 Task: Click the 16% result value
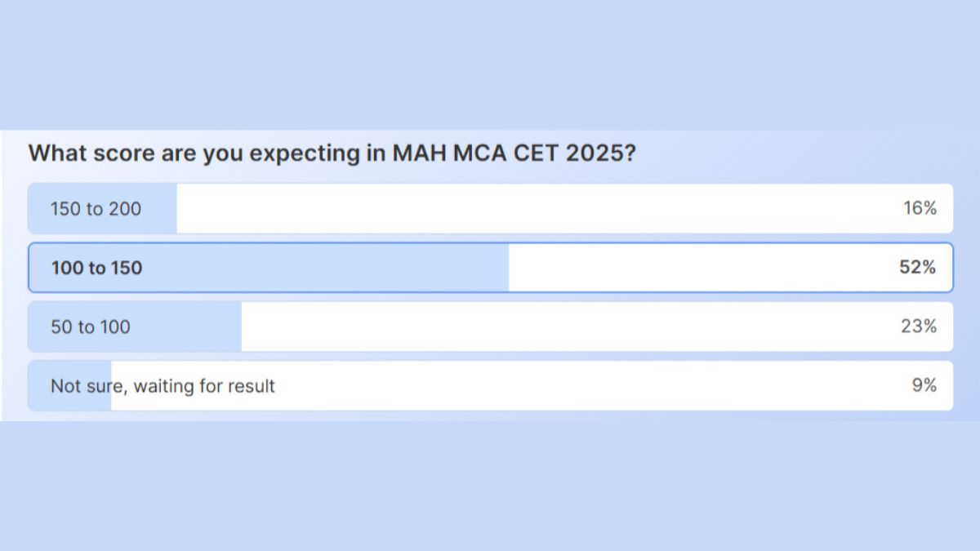coord(919,209)
